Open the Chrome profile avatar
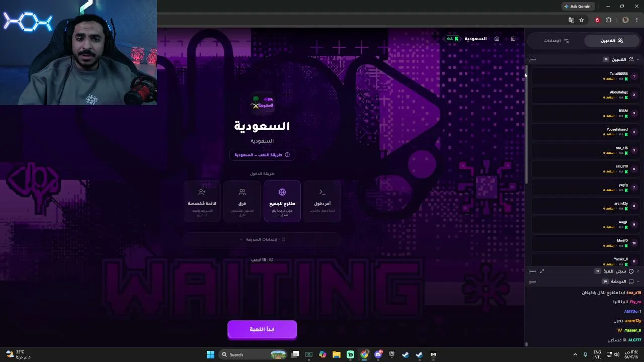644x362 pixels. [x=625, y=20]
